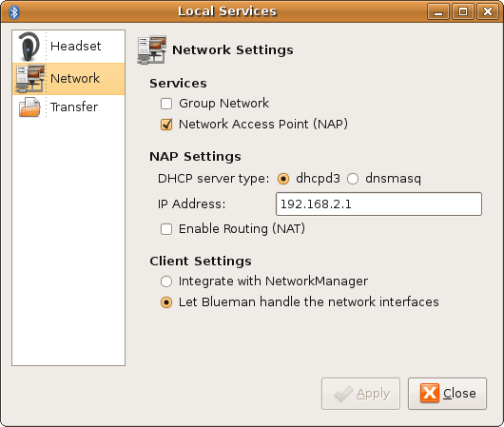Image resolution: width=504 pixels, height=427 pixels.
Task: Switch to the Transfer services page
Action: [x=68, y=107]
